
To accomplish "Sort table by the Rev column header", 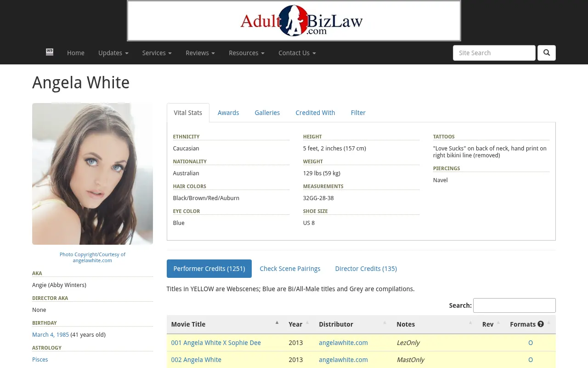I will click(x=492, y=324).
